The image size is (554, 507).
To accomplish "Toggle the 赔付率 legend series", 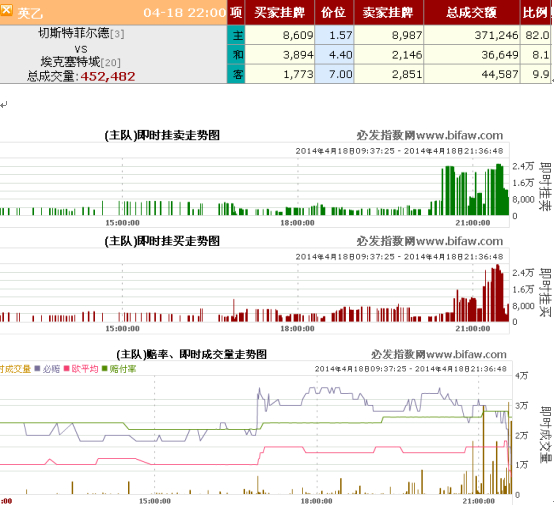I will [x=119, y=369].
